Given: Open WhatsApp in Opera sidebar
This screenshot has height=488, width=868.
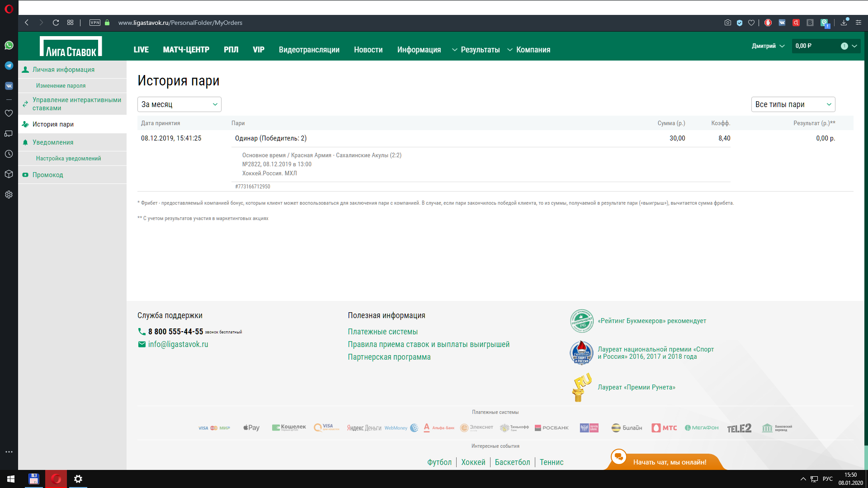Looking at the screenshot, I should click(x=9, y=45).
